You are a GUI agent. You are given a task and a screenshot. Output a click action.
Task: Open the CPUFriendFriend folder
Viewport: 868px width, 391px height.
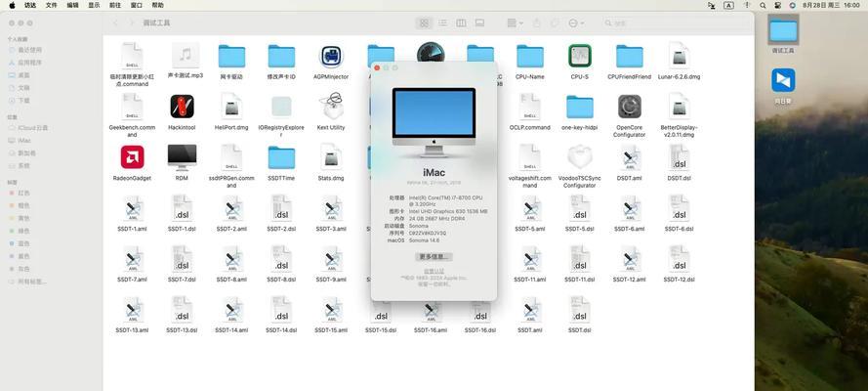click(630, 57)
